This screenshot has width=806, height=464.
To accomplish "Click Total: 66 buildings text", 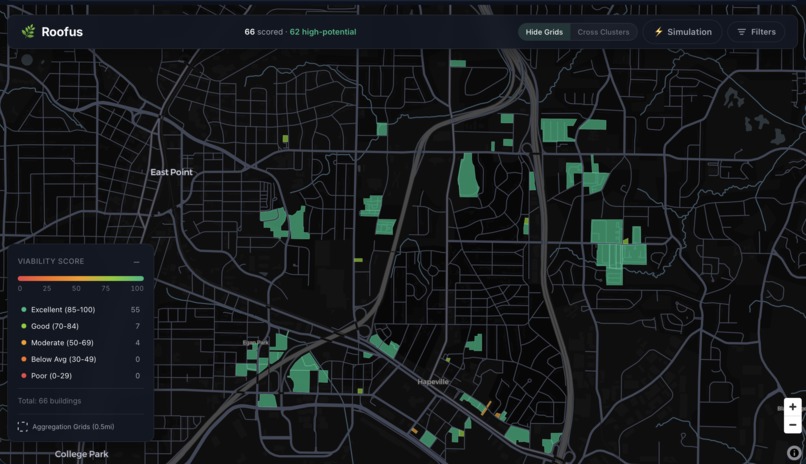I will (x=49, y=401).
